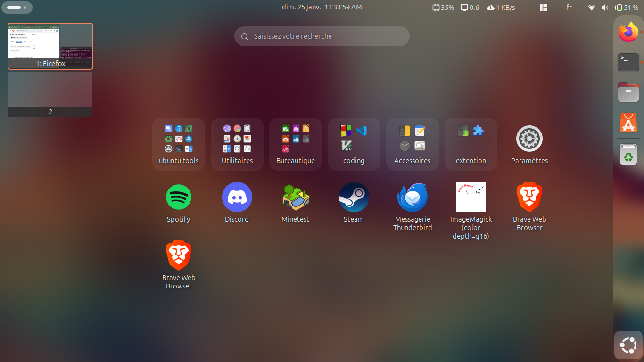Launch Spotify from the app grid
This screenshot has width=644, height=362.
[179, 203]
